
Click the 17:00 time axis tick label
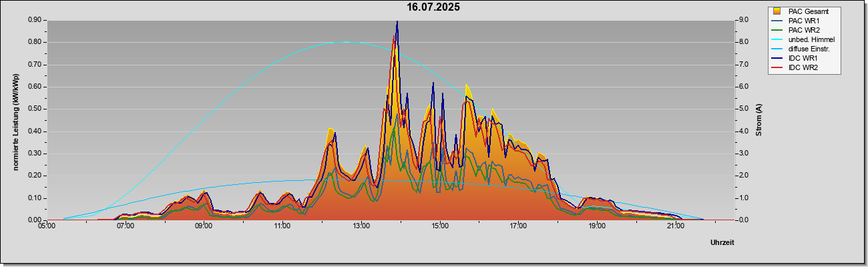(x=519, y=226)
